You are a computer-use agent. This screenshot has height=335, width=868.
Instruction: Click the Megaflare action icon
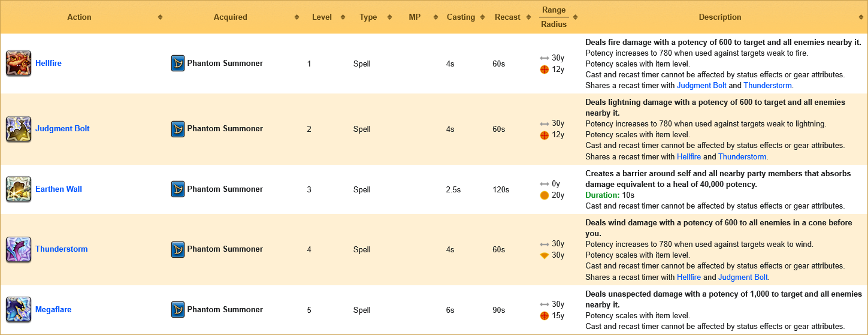click(19, 310)
